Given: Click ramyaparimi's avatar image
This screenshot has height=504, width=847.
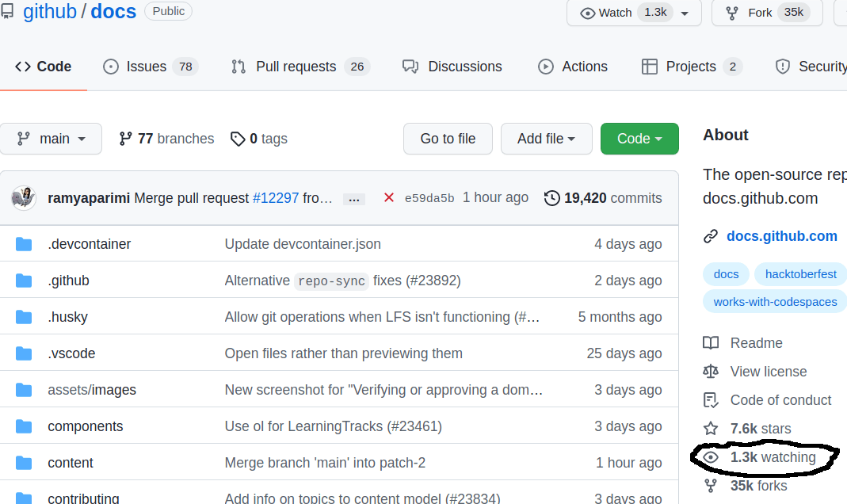Looking at the screenshot, I should point(24,197).
